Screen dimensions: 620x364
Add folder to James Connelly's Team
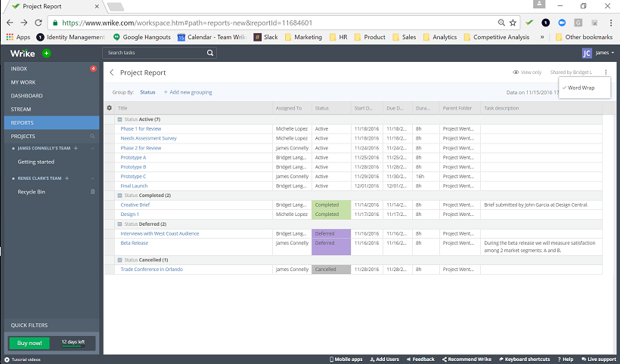pos(76,148)
